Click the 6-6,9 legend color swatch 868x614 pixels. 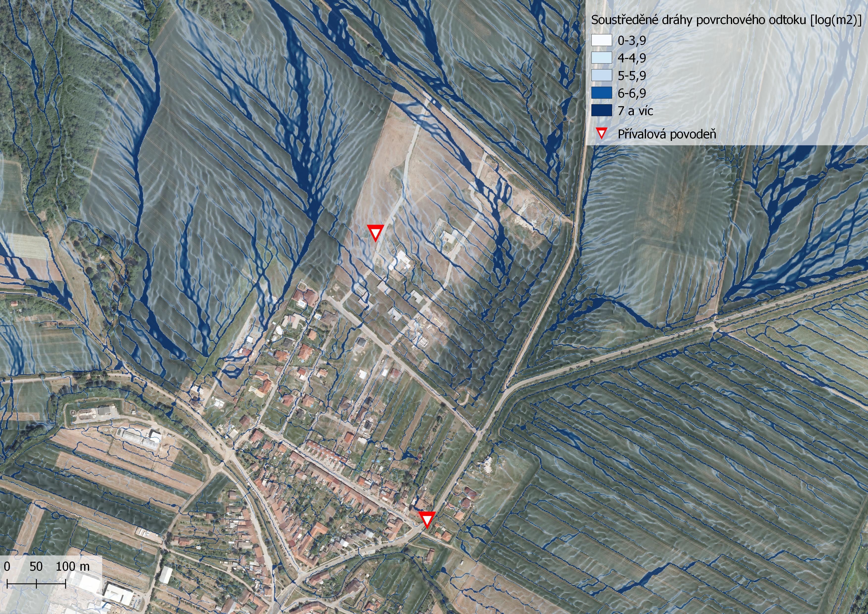tap(601, 93)
